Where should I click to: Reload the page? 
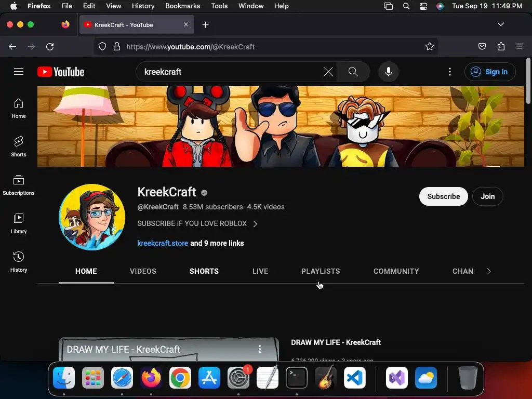(50, 47)
